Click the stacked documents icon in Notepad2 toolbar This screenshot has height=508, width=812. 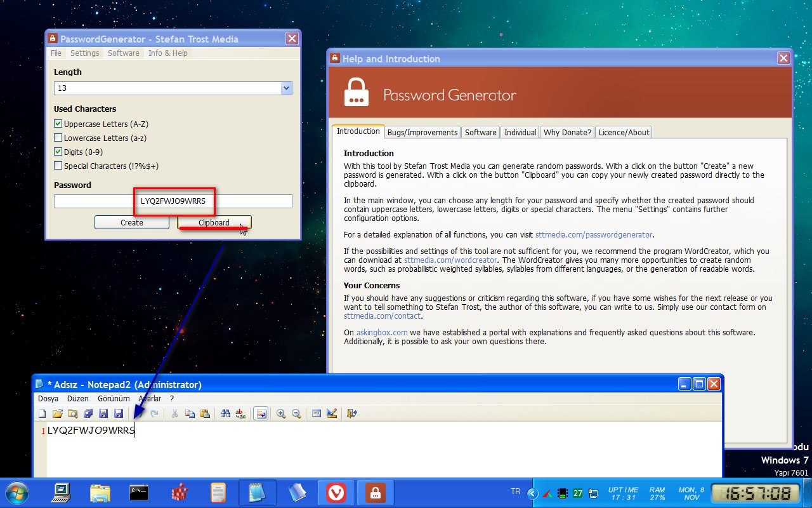(x=88, y=413)
